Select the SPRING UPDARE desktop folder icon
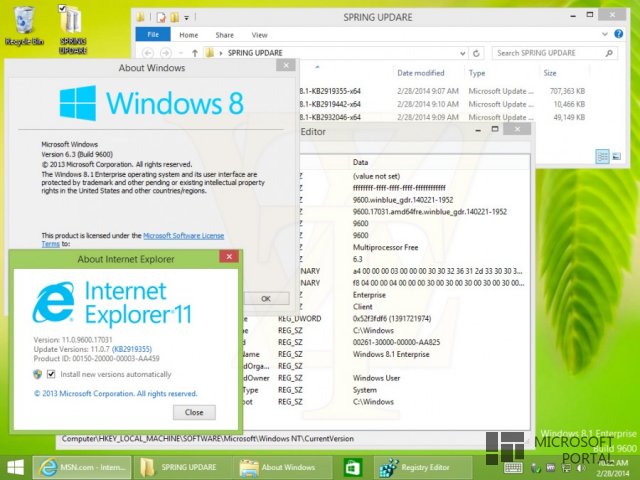The image size is (640, 480). point(73,29)
